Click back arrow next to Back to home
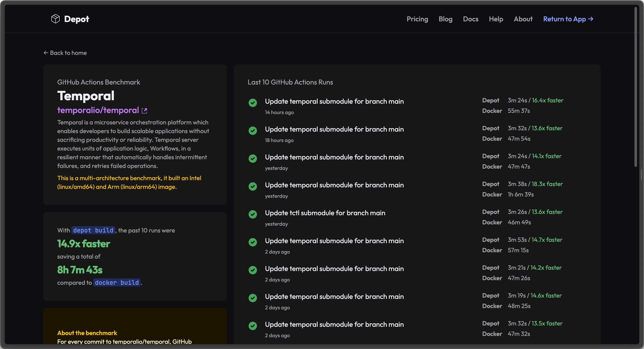Viewport: 644px width, 349px height. [x=46, y=53]
